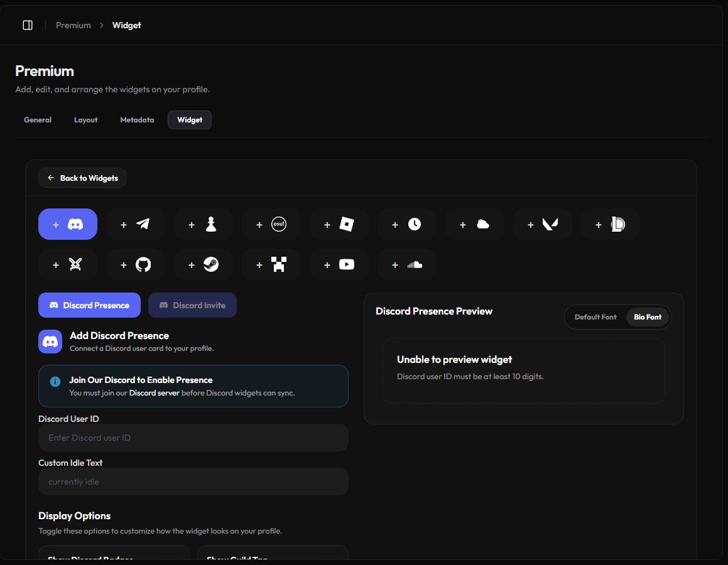
Task: Focus the Custom Idle Text field
Action: point(193,482)
